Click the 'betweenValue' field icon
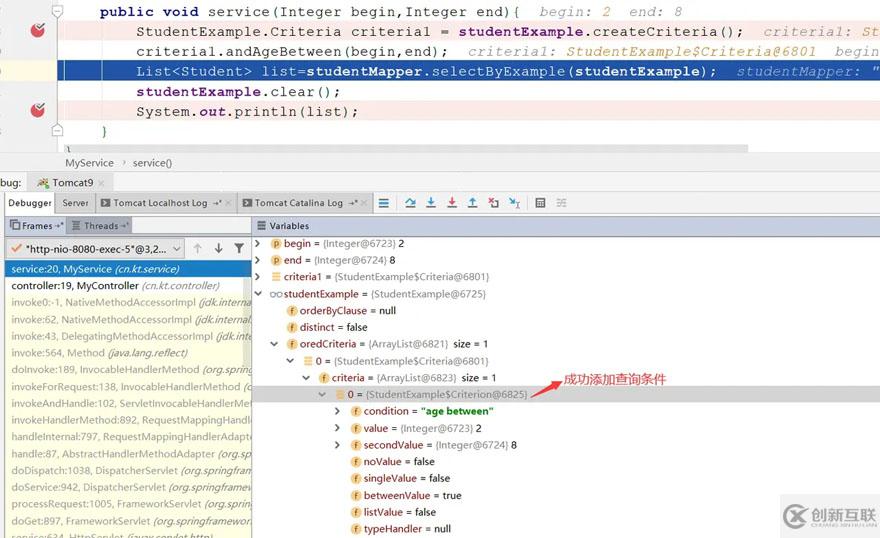Screen dimensions: 880x538 point(356,496)
